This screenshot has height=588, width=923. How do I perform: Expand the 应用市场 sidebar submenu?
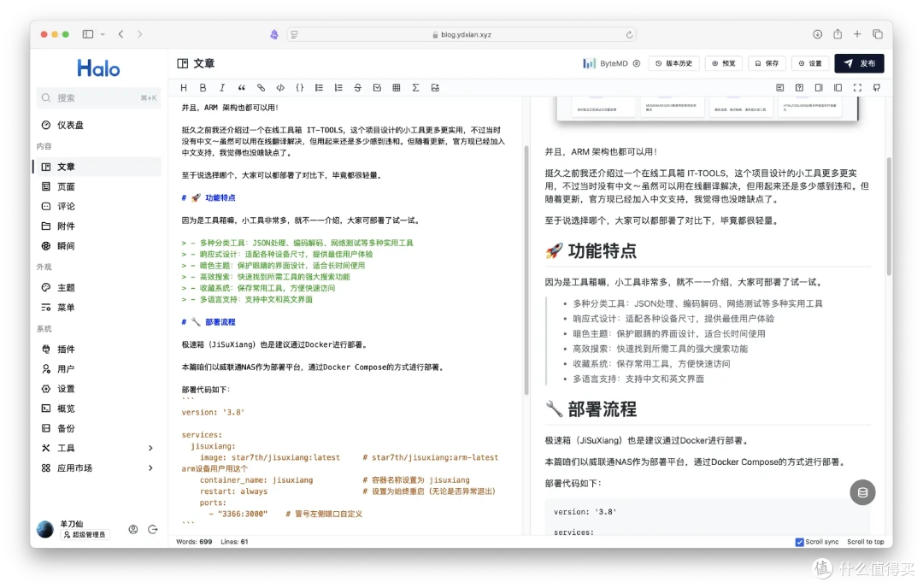click(x=150, y=468)
